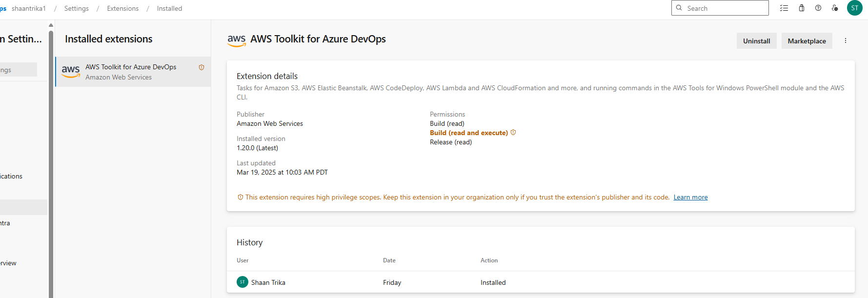Open the ST profile avatar in header
868x298 pixels.
[854, 8]
